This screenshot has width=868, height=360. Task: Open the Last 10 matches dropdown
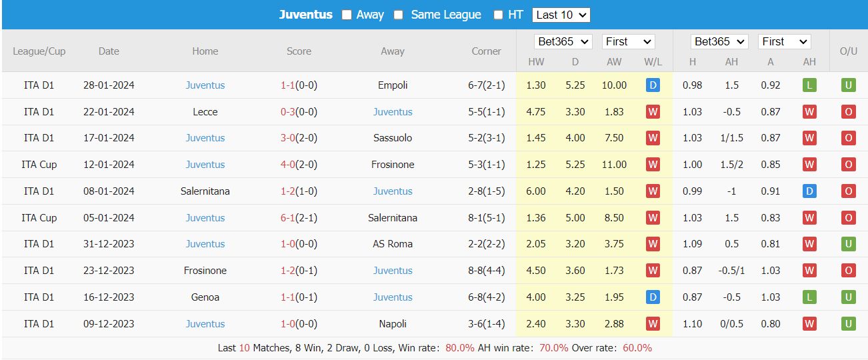click(x=561, y=15)
